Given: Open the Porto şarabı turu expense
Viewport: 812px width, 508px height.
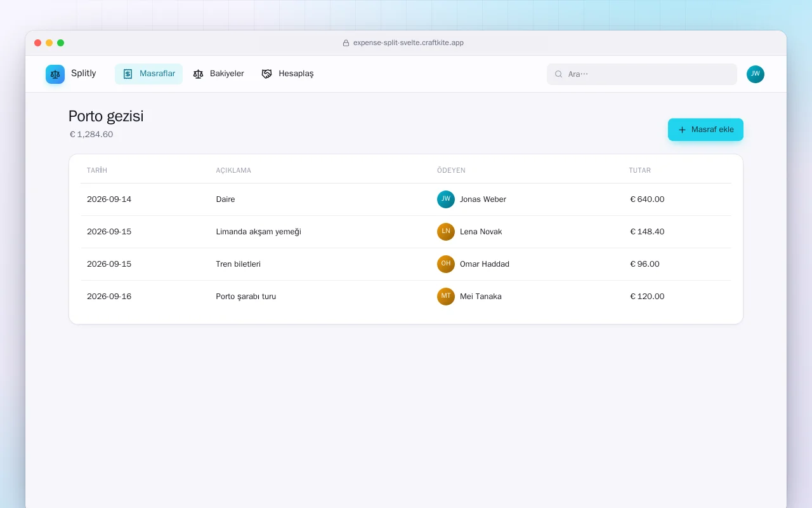Looking at the screenshot, I should [x=246, y=297].
